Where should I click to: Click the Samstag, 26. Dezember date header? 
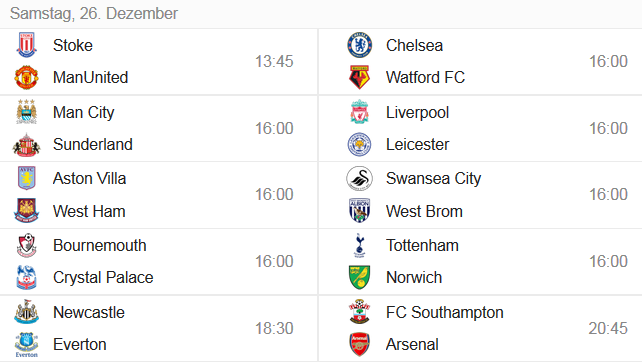[x=94, y=14]
